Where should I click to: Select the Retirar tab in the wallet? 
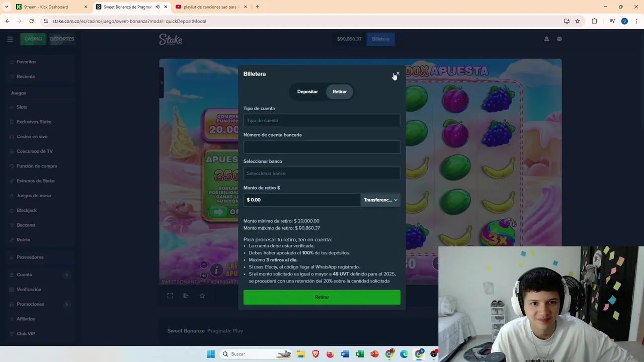(x=340, y=92)
